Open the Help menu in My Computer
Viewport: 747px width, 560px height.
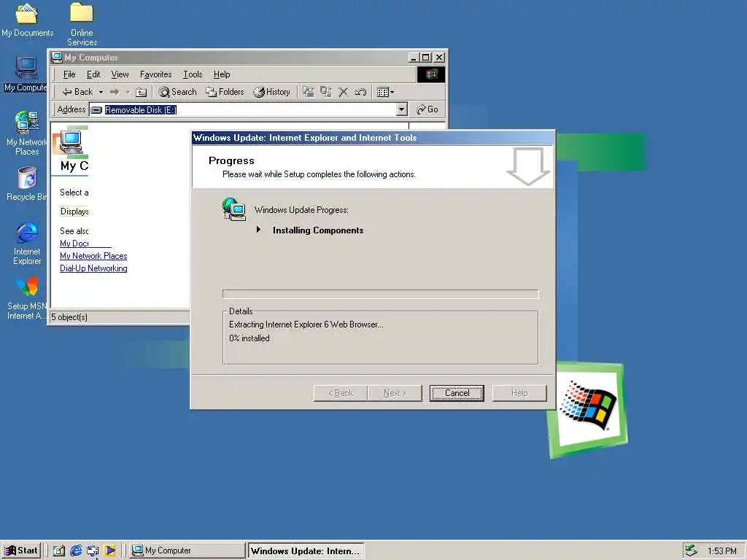[x=222, y=74]
